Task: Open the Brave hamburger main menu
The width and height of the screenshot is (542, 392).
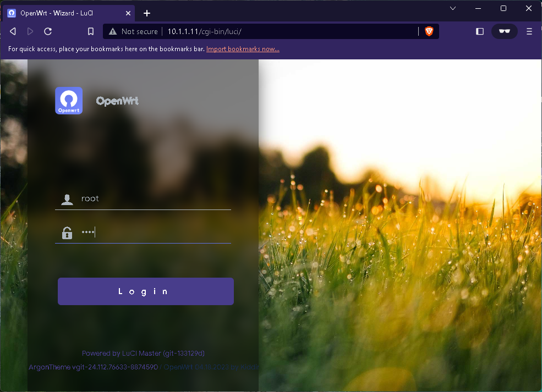Action: [x=529, y=31]
